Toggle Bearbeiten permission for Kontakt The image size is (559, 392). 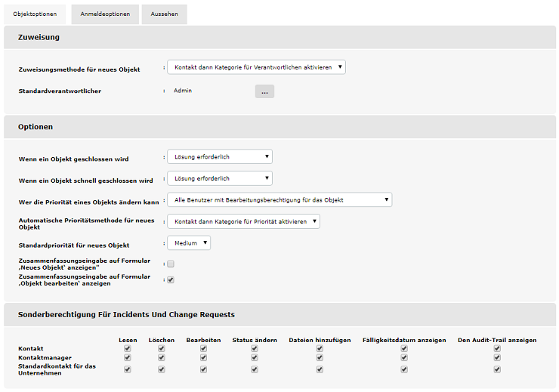(203, 348)
